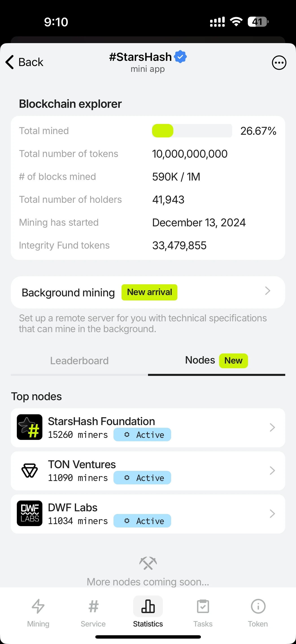
Task: Select the Statistics bar chart icon
Action: (x=148, y=606)
